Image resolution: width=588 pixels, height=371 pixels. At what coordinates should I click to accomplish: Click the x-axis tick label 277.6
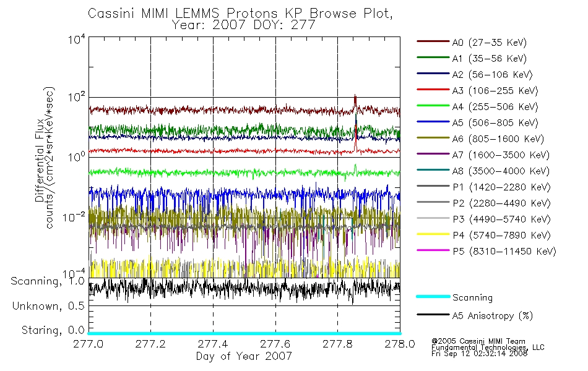[x=275, y=344]
